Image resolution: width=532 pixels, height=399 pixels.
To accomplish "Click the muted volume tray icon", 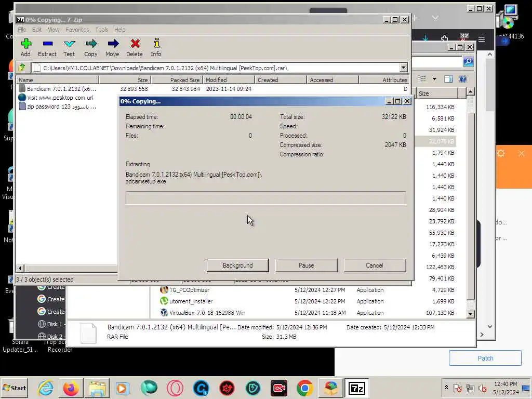I will (x=482, y=388).
